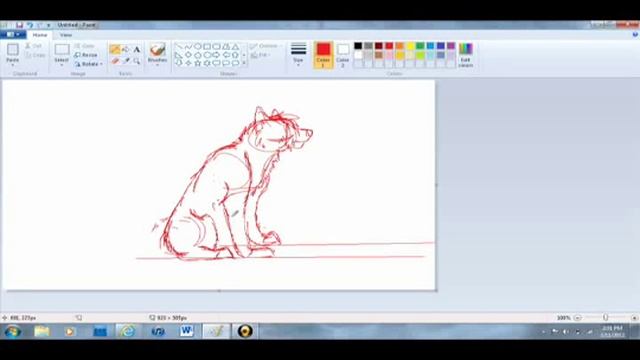Choose the Oval shape
640x360 pixels.
[x=198, y=46]
